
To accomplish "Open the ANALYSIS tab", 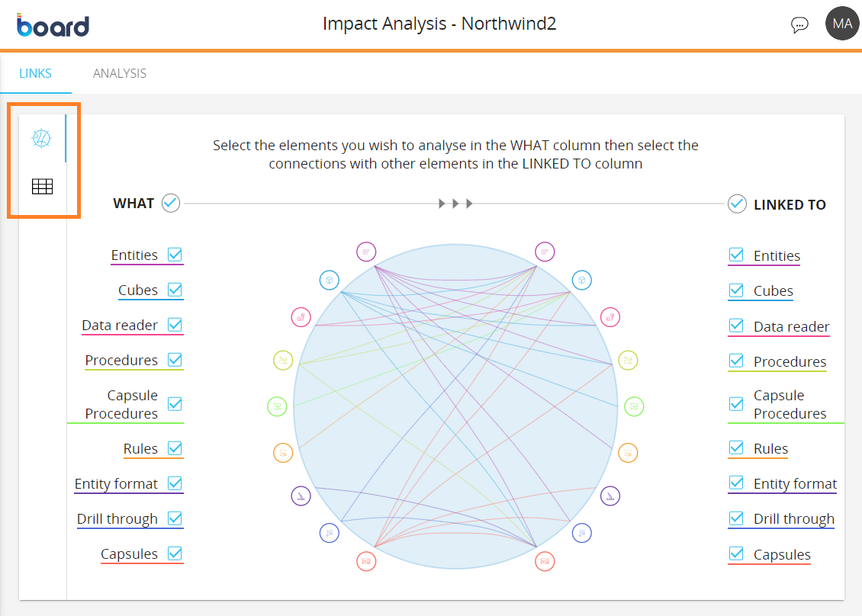I will click(120, 73).
